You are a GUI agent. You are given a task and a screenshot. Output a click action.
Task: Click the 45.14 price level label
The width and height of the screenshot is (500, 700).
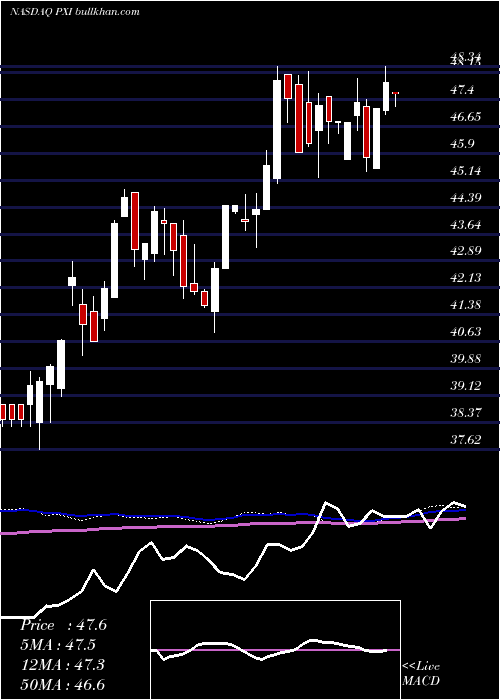pos(466,171)
